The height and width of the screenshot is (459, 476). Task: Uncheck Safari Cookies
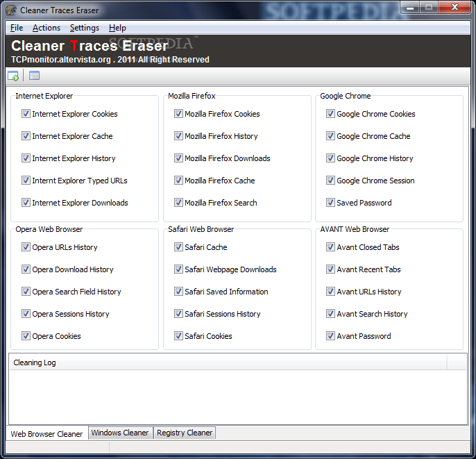(x=178, y=335)
